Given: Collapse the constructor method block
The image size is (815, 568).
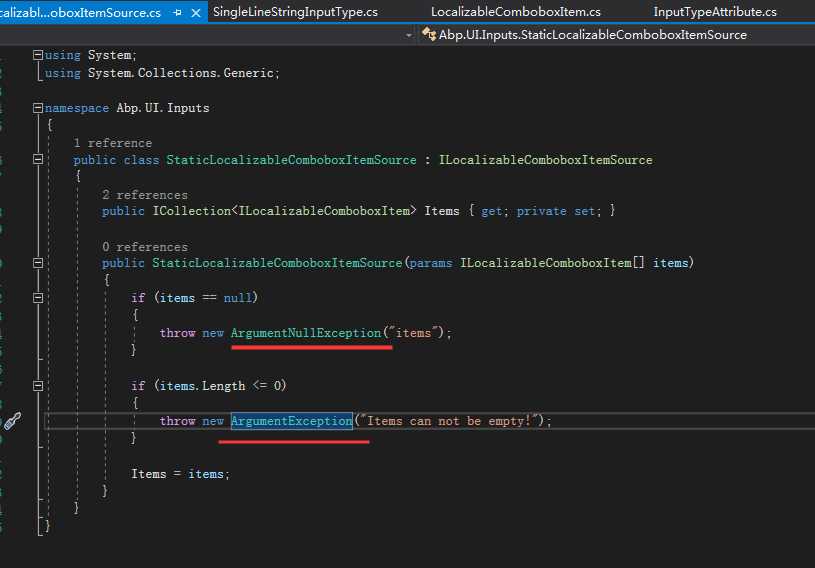Looking at the screenshot, I should [x=38, y=262].
